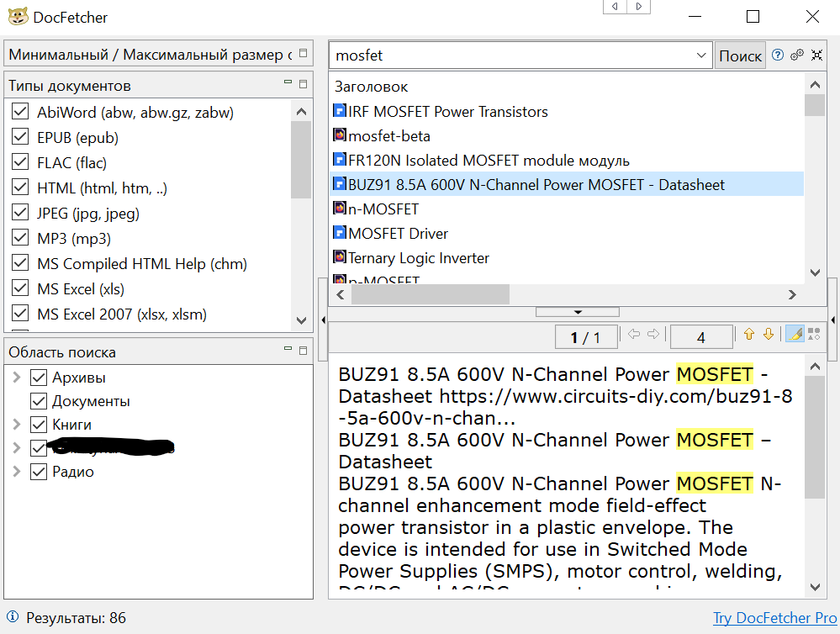
Task: Toggle MS Excel (xls) checkbox
Action: [x=20, y=288]
